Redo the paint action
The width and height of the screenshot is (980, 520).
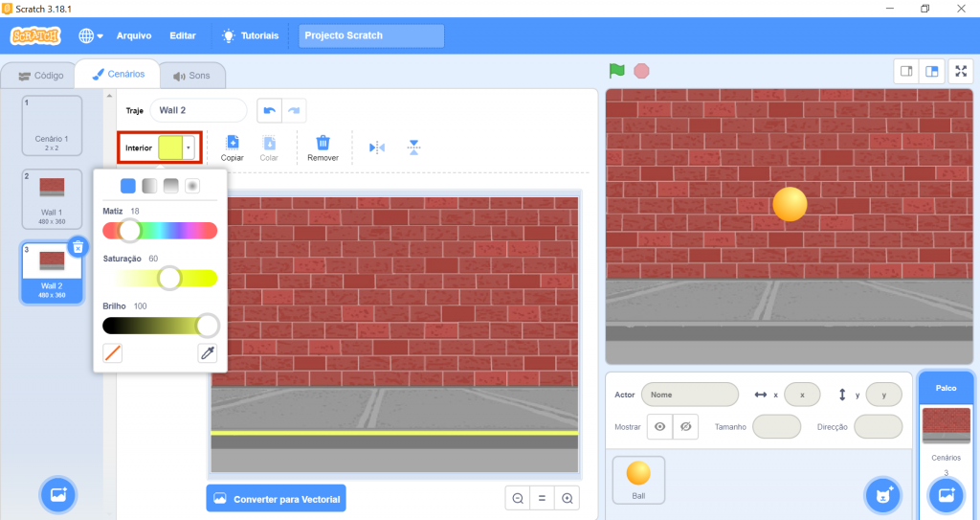click(x=294, y=110)
